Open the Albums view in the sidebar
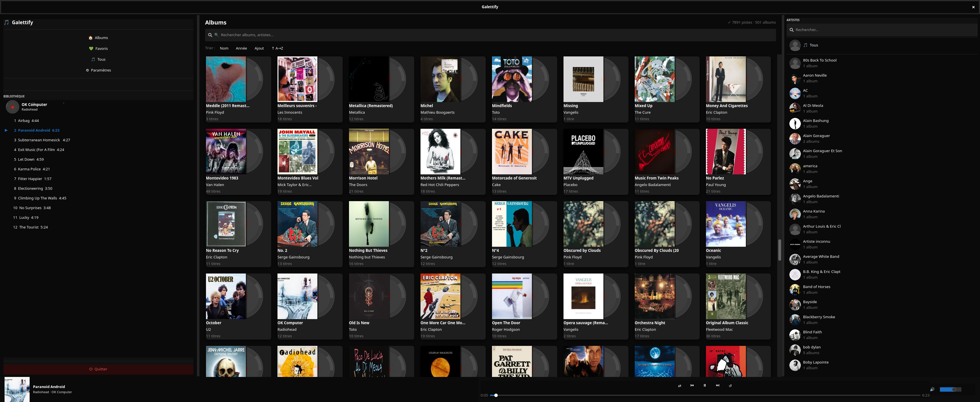 [98, 38]
